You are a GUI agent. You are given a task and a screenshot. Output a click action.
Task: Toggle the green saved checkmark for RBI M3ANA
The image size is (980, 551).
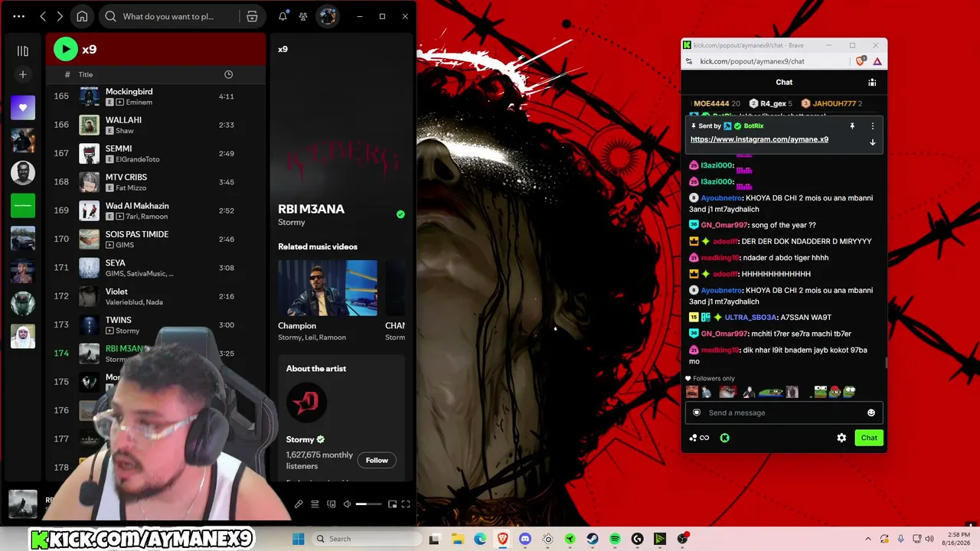(x=400, y=214)
